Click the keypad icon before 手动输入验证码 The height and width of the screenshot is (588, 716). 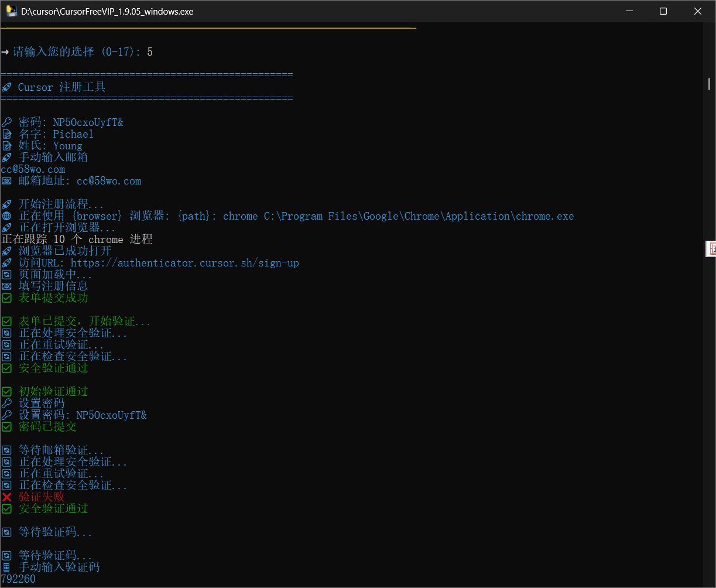coord(6,568)
